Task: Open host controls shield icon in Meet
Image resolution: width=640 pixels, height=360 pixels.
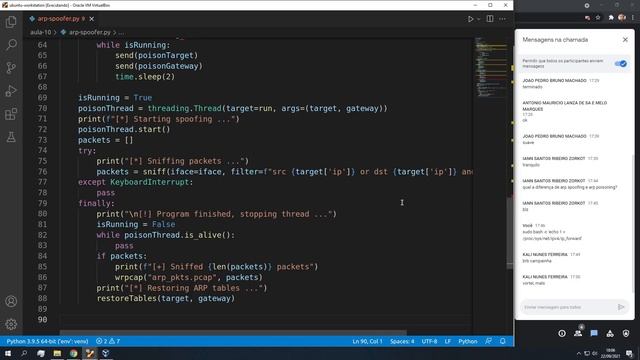Action: (x=626, y=333)
